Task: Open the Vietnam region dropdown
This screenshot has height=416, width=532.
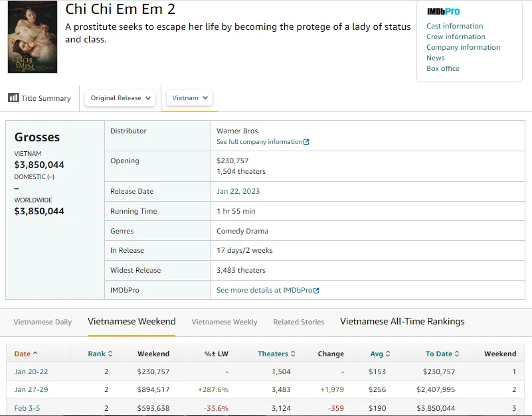Action: [189, 98]
